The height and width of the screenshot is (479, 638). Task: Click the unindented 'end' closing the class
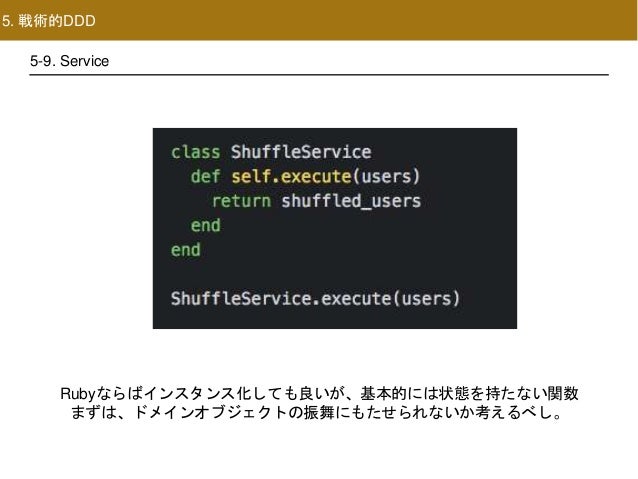point(186,249)
